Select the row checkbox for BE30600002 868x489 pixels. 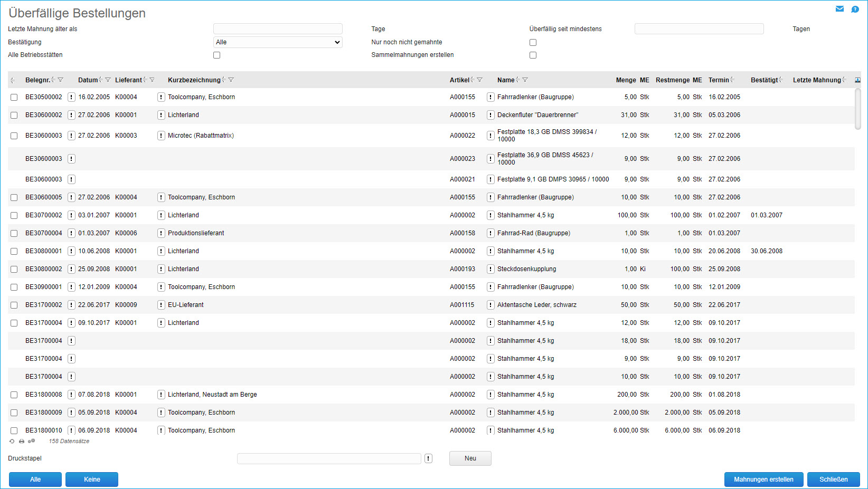click(14, 115)
